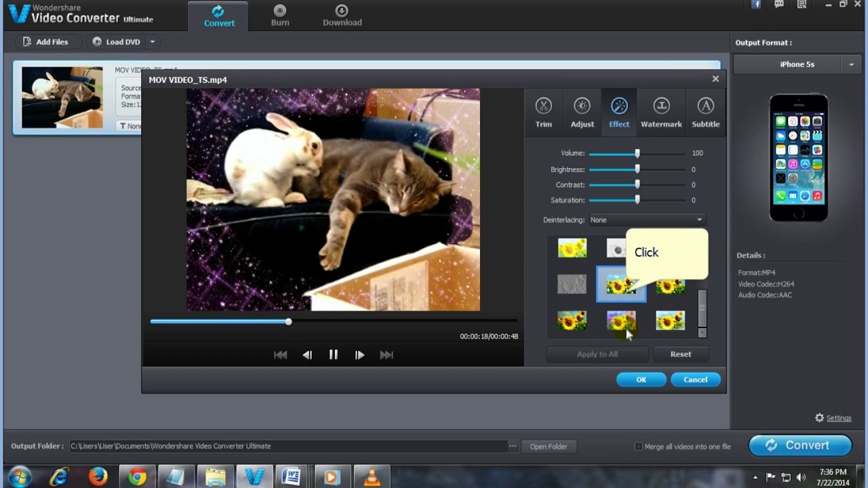Screen dimensions: 868x488
Task: Go to the Download tab
Action: 342,16
